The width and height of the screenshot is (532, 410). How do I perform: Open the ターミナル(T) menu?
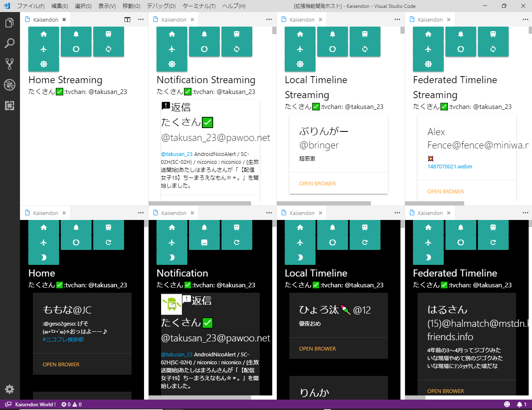point(199,6)
